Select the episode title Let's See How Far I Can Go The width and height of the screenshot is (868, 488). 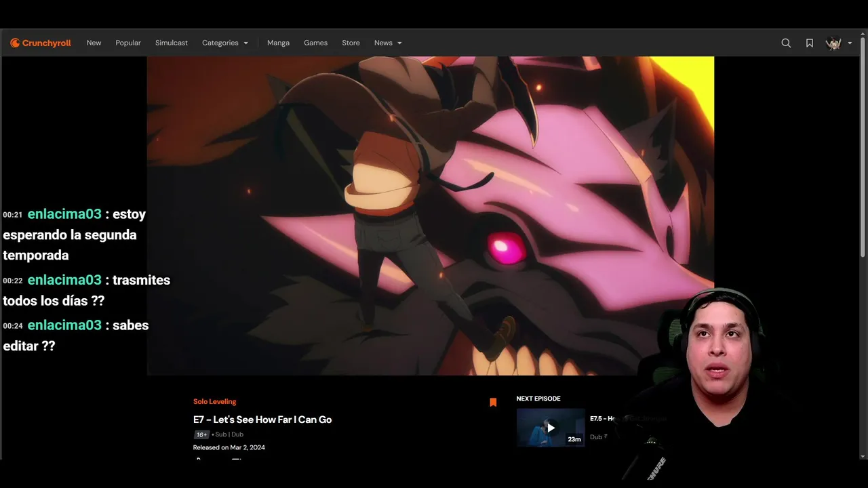262,420
